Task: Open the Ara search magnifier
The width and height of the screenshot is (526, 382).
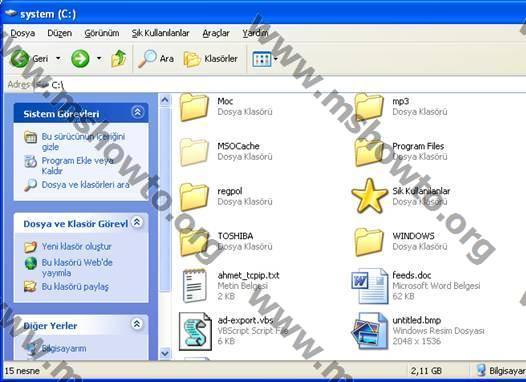Action: click(x=147, y=59)
